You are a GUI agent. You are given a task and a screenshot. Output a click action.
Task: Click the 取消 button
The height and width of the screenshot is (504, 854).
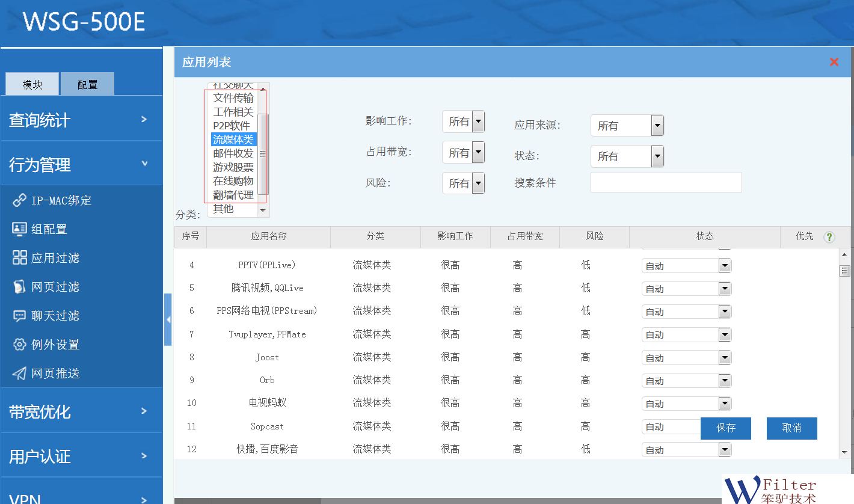coord(791,428)
